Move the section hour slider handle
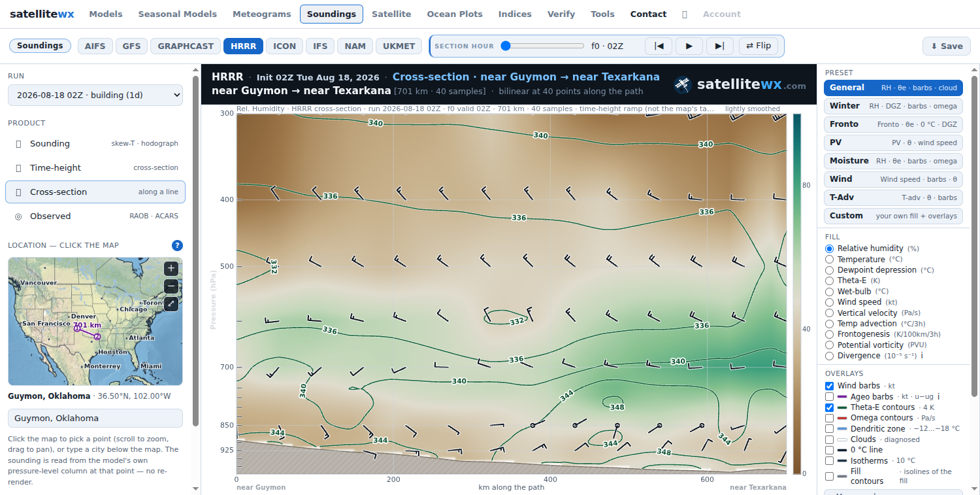This screenshot has width=980, height=495. click(x=505, y=46)
